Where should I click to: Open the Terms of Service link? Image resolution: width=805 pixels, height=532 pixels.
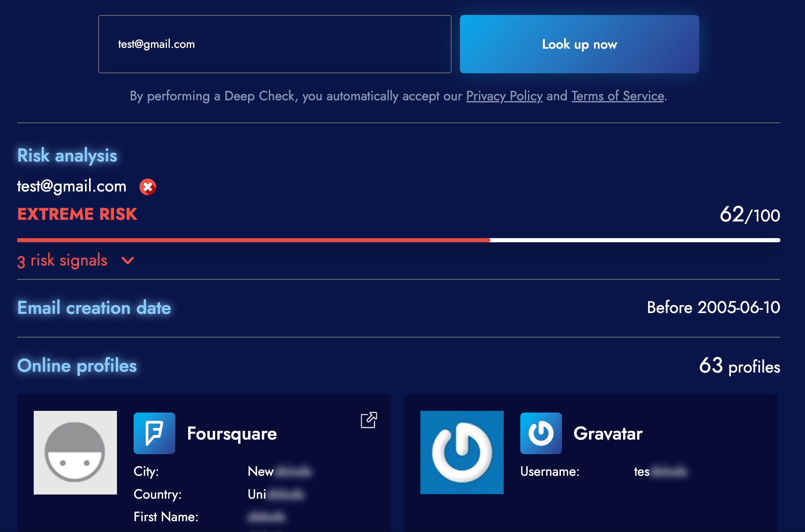coord(618,96)
